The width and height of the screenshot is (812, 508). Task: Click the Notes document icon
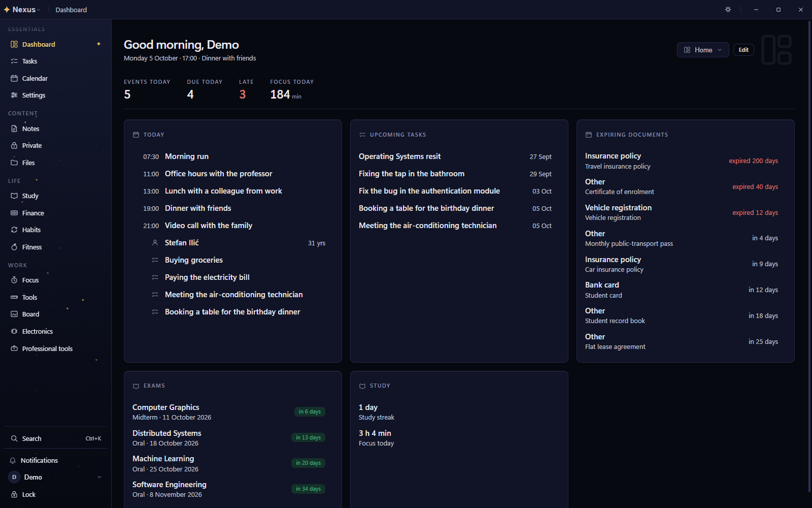(14, 129)
